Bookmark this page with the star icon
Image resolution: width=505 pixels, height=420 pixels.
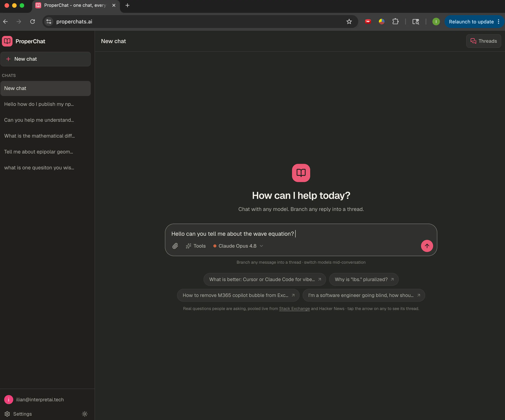[349, 22]
